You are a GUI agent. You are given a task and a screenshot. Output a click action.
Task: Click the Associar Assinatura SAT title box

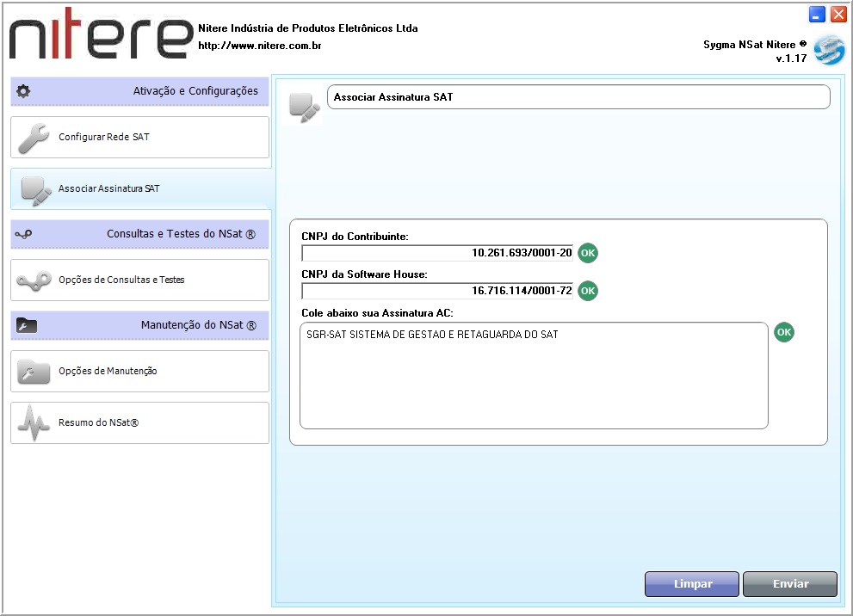(x=578, y=97)
